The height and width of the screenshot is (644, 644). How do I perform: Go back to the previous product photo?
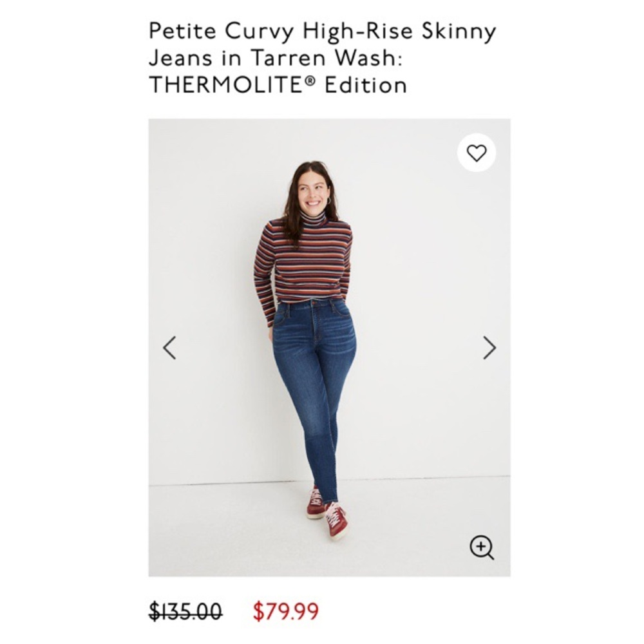point(169,347)
